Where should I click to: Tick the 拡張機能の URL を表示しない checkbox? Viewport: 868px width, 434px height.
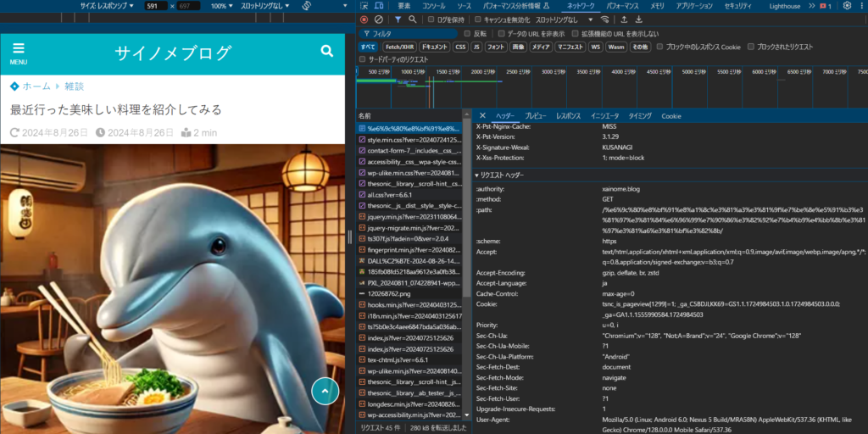[x=576, y=34]
